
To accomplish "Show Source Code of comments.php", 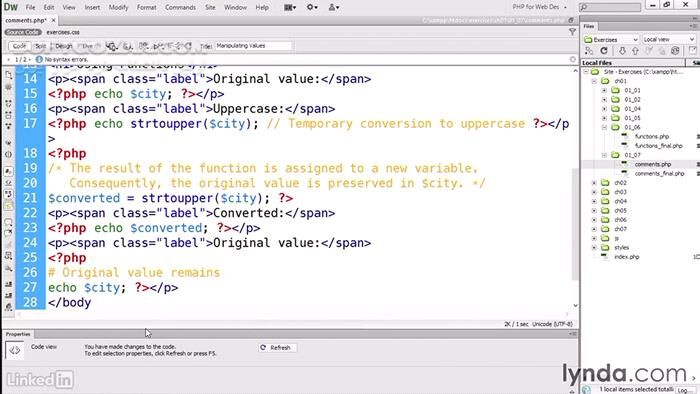I will (23, 32).
